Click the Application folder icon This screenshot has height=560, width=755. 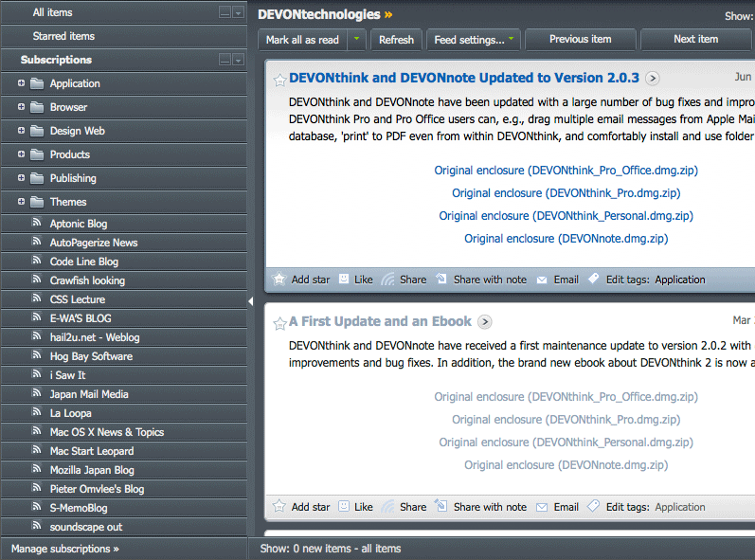click(37, 83)
